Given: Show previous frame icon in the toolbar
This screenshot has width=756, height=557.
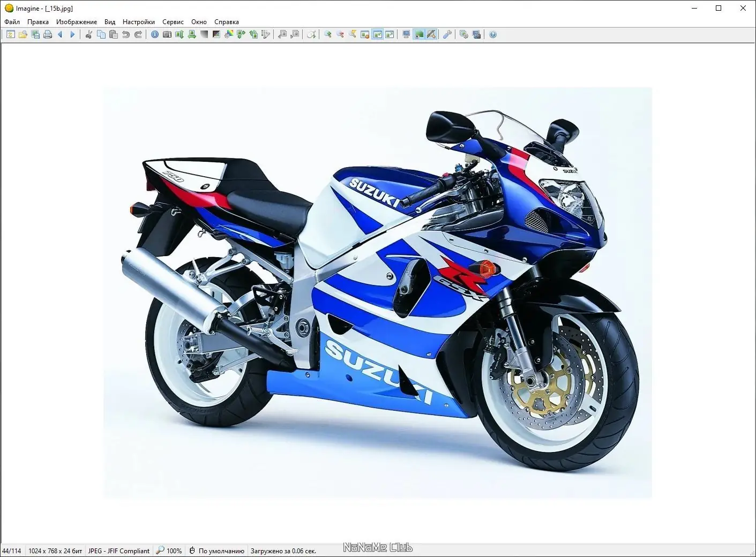Looking at the screenshot, I should [x=282, y=35].
